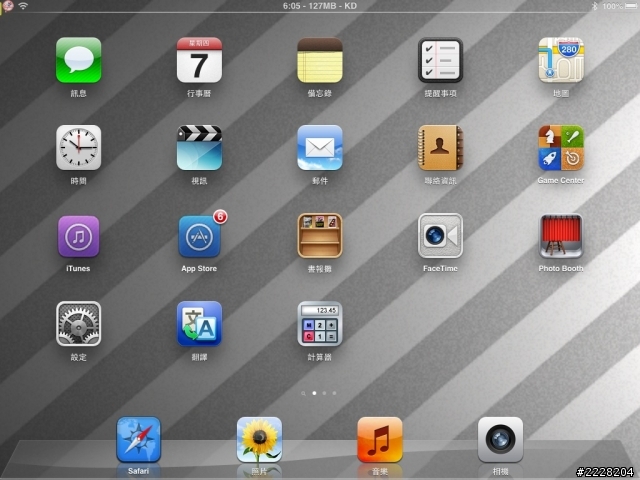Tap the "Photo Booth" label text
Viewport: 640px width, 480px height.
tap(561, 269)
